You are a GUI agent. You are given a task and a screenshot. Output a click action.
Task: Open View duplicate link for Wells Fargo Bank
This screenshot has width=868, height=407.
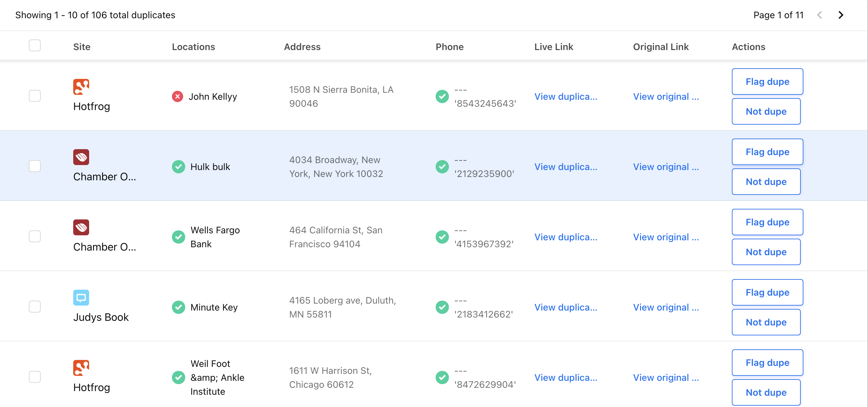pyautogui.click(x=566, y=237)
